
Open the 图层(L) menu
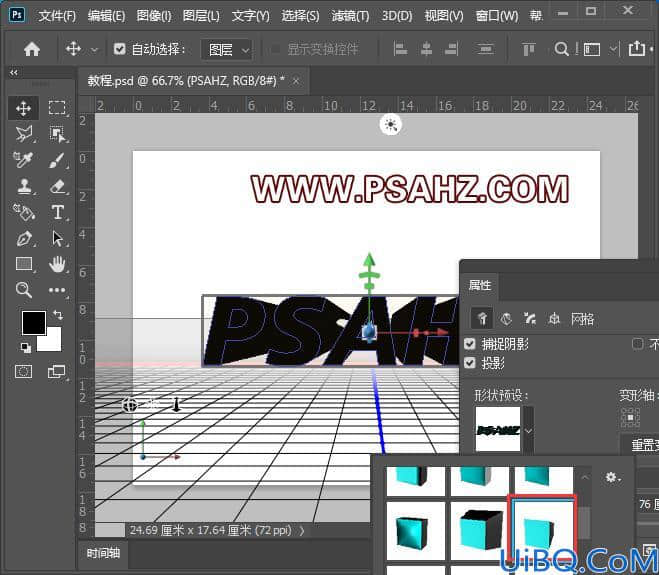point(201,16)
